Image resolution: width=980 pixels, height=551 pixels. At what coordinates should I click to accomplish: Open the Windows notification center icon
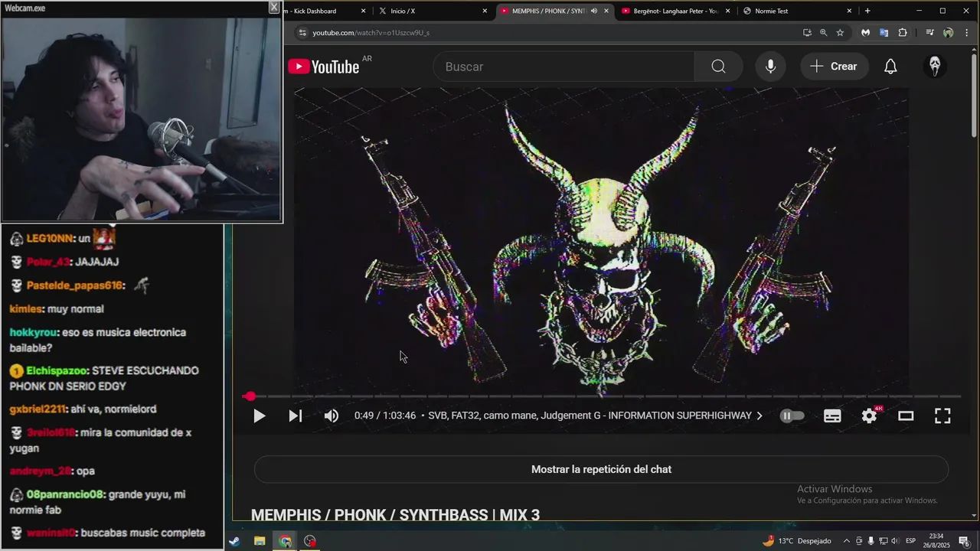(x=964, y=541)
